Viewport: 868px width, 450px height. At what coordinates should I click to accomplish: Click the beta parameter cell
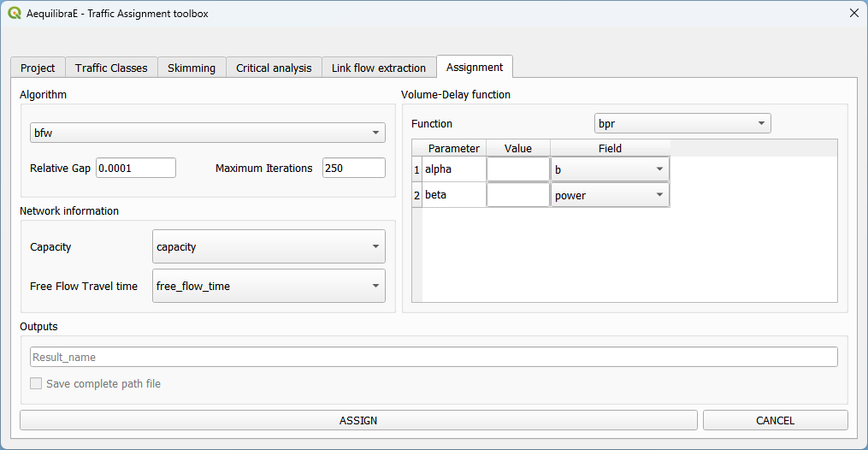pyautogui.click(x=454, y=195)
